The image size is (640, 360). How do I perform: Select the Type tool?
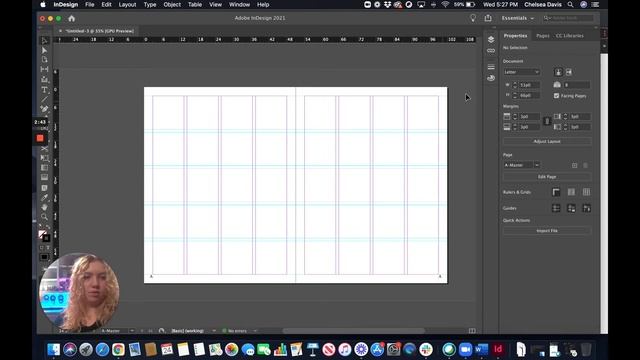pyautogui.click(x=44, y=90)
